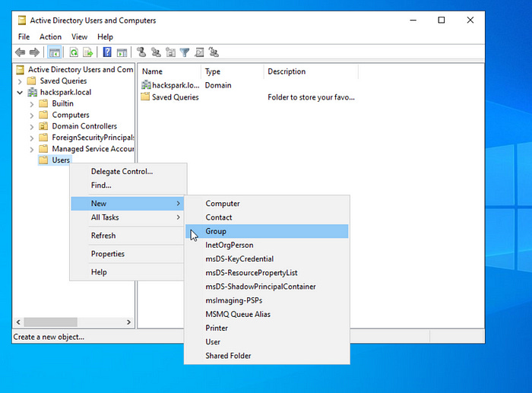Click the Create new organizational unit icon
The width and height of the screenshot is (532, 393).
[x=170, y=52]
